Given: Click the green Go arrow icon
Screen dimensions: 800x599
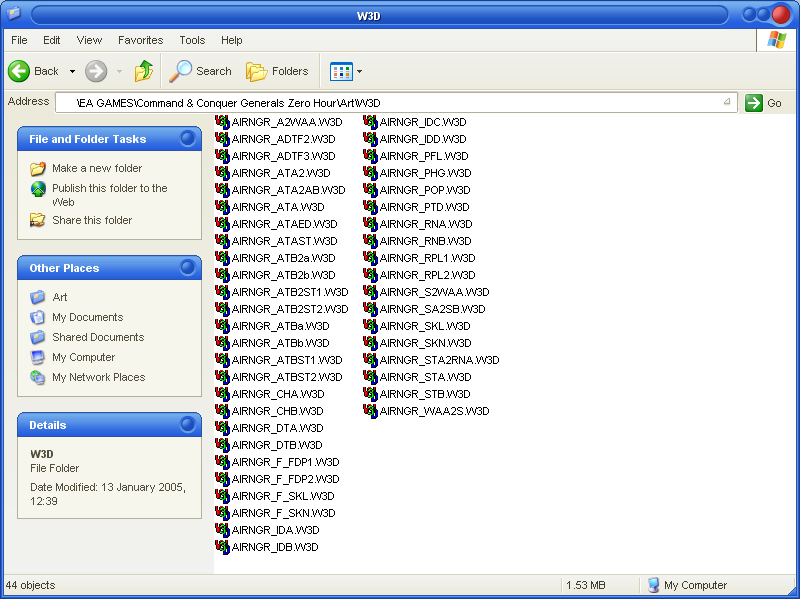Looking at the screenshot, I should (x=754, y=103).
